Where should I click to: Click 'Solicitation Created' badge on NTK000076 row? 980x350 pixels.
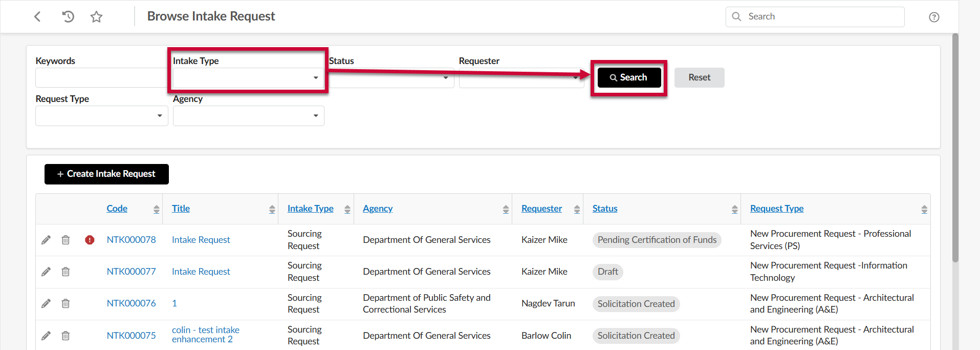pos(636,304)
